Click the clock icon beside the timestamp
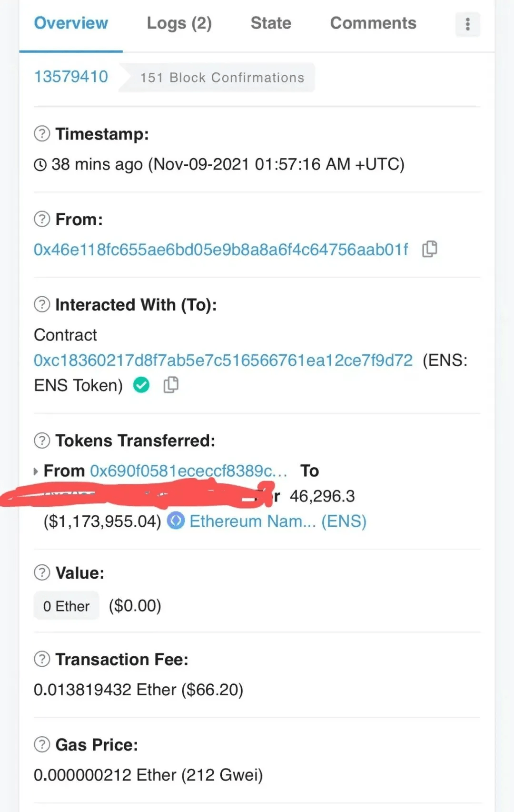514x812 pixels. pyautogui.click(x=40, y=164)
